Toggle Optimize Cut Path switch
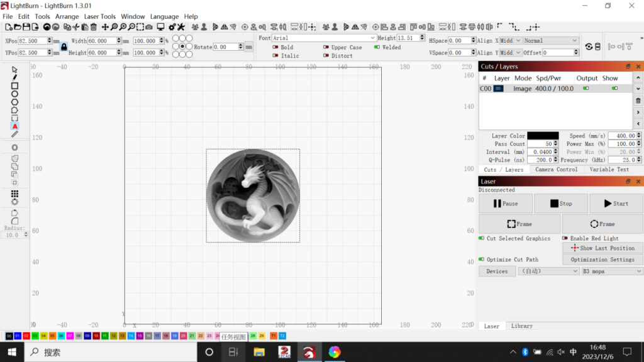 pyautogui.click(x=482, y=259)
